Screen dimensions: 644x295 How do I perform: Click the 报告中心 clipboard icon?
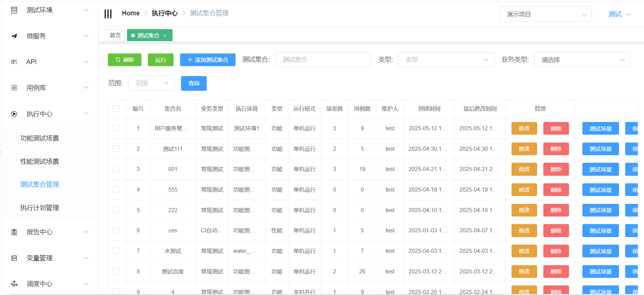(14, 232)
